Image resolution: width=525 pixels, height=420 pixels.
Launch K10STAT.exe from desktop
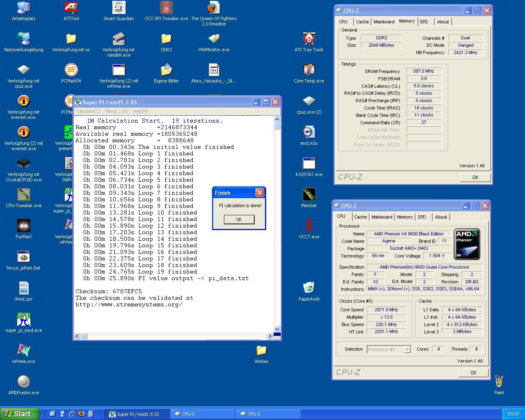pyautogui.click(x=309, y=167)
